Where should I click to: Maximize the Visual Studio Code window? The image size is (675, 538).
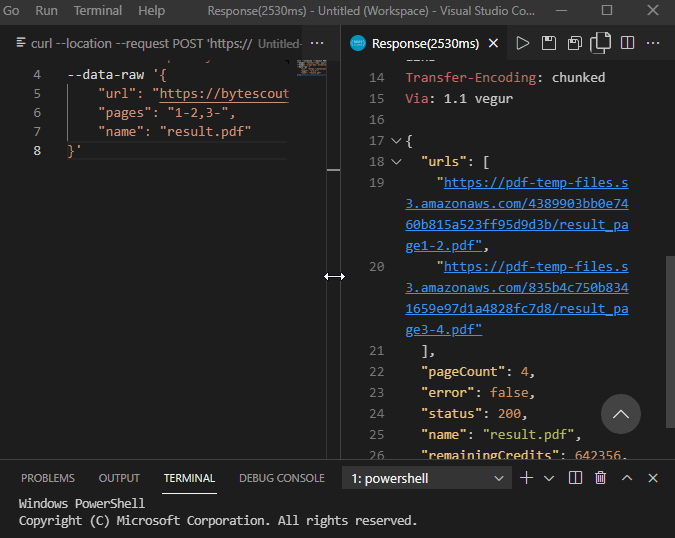pyautogui.click(x=607, y=10)
